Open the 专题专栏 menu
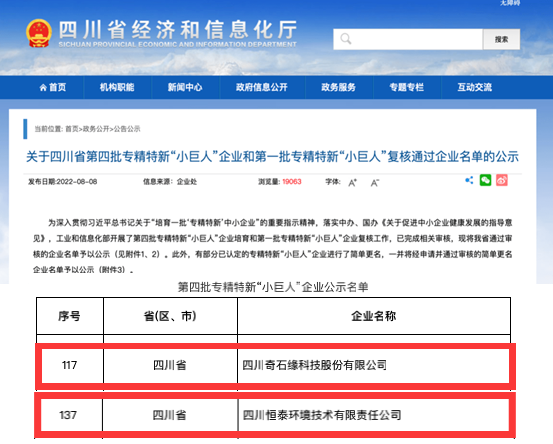Image resolution: width=553 pixels, height=444 pixels. click(407, 87)
